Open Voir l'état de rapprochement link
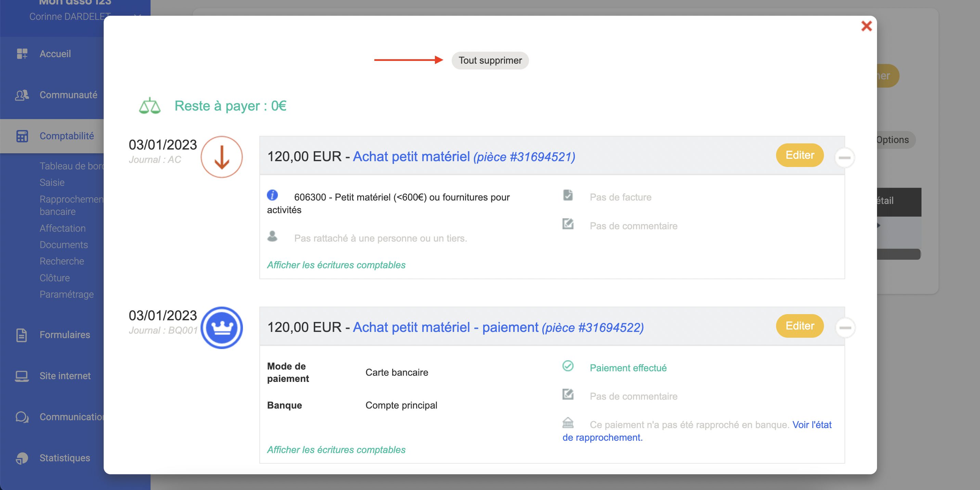 (811, 425)
